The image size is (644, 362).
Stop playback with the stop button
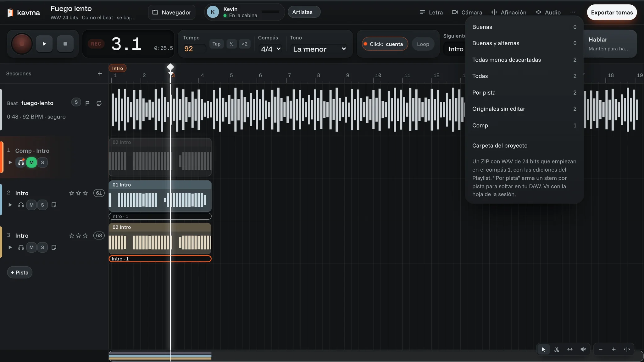(65, 44)
